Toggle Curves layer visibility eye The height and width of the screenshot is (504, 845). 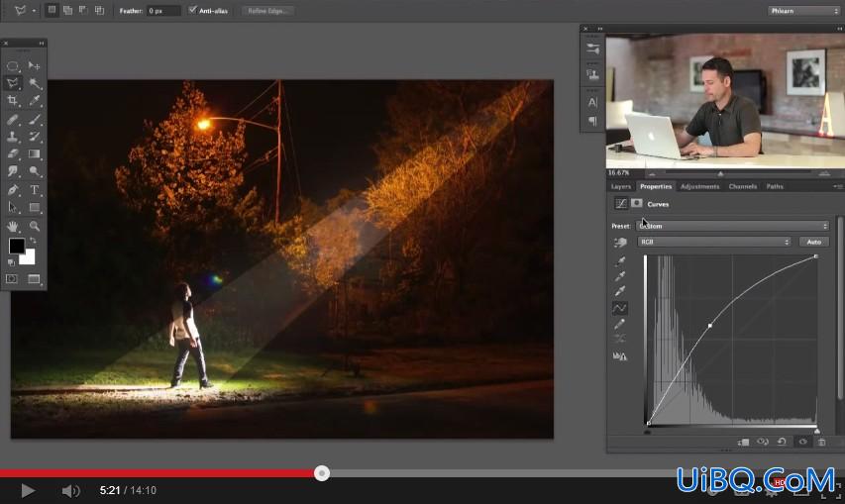[x=802, y=442]
